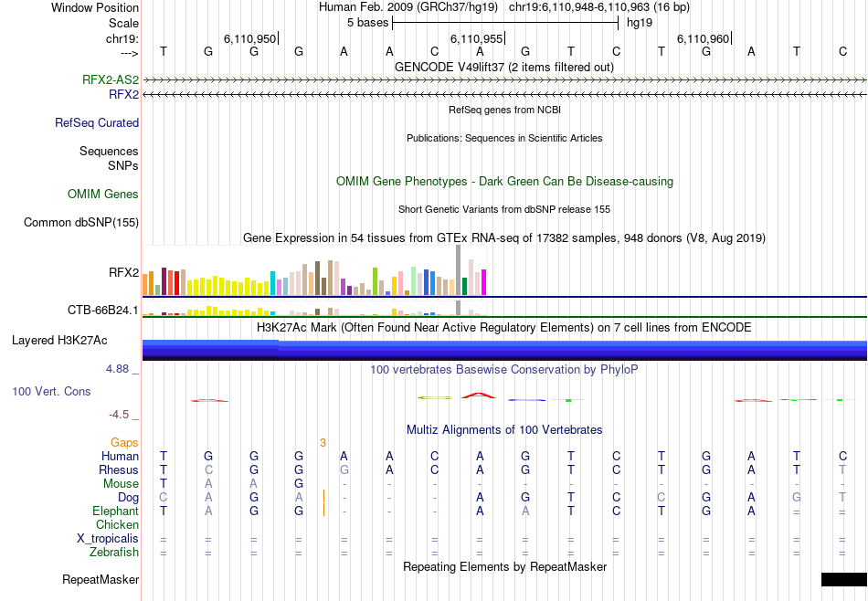Click Repeating Elements by RepeatMasker title

[x=504, y=566]
